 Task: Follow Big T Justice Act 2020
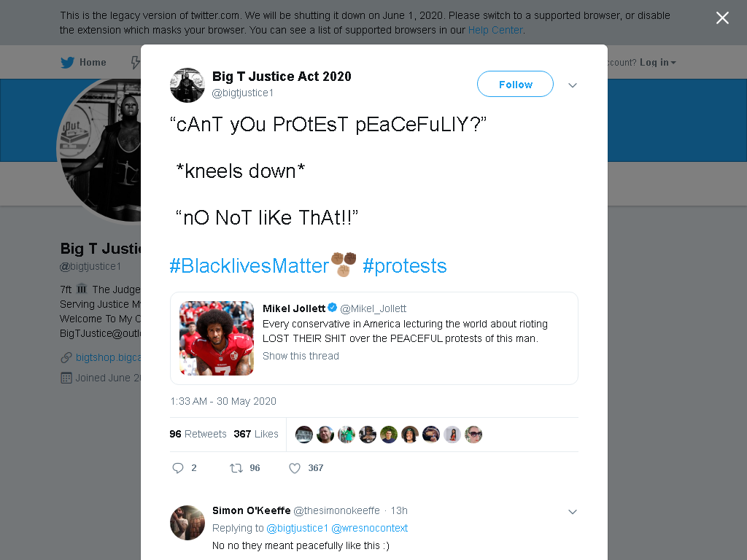point(516,85)
